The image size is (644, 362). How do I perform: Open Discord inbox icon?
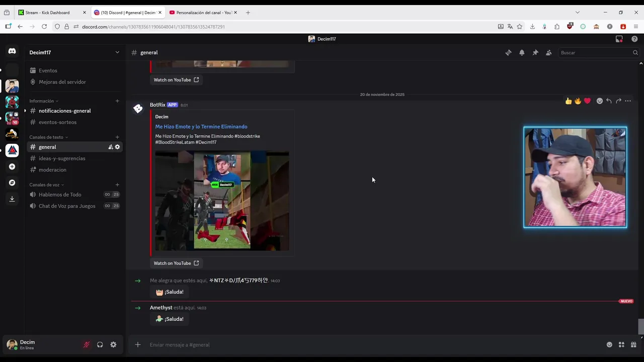pyautogui.click(x=619, y=39)
